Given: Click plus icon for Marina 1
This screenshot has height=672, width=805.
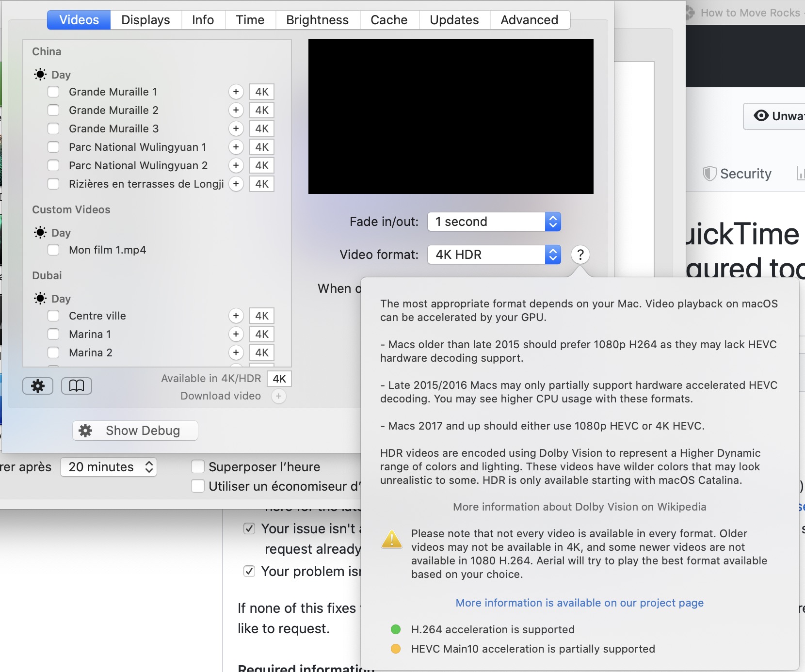Looking at the screenshot, I should tap(236, 334).
